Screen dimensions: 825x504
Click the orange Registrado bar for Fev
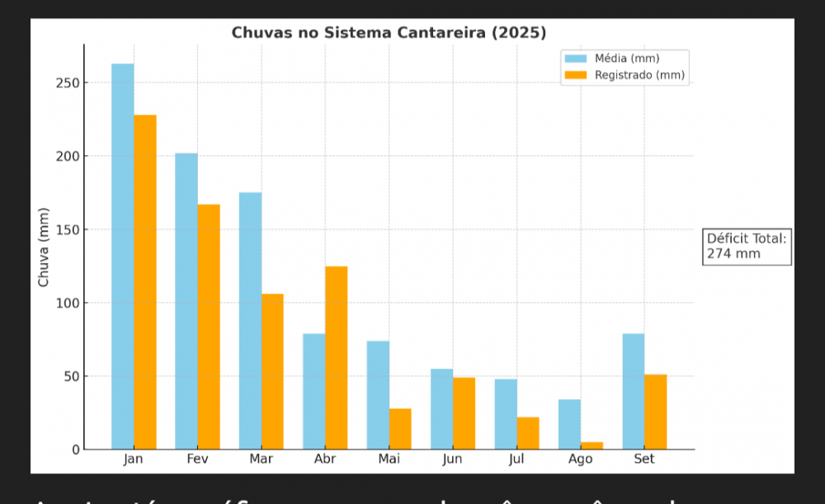point(209,327)
